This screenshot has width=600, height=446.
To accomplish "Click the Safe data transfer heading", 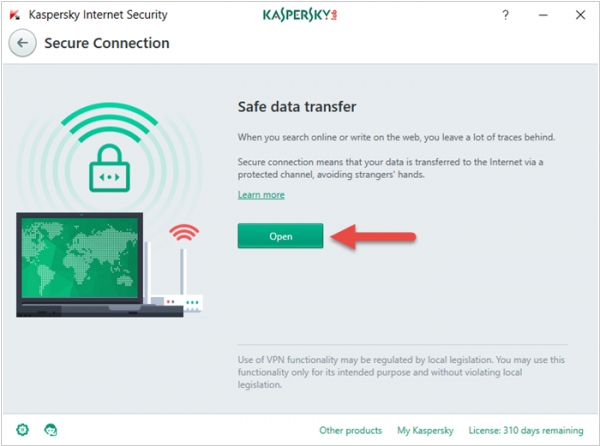I will click(297, 107).
